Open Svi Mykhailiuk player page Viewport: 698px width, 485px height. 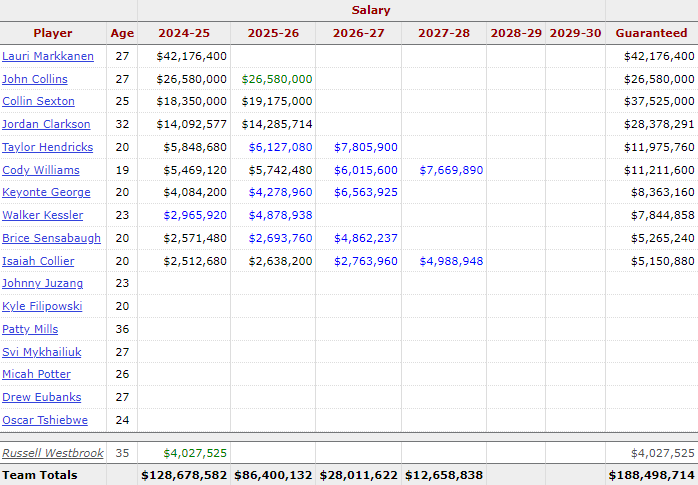click(41, 352)
